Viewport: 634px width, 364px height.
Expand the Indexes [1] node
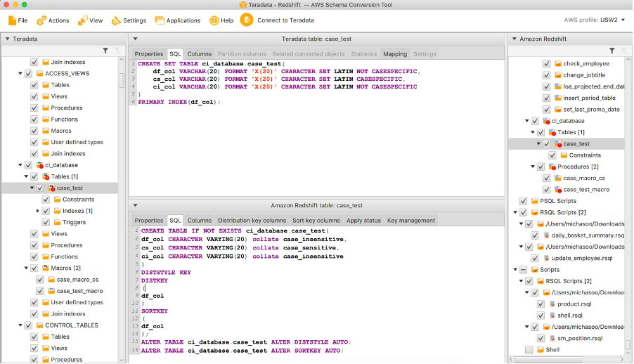[37, 211]
